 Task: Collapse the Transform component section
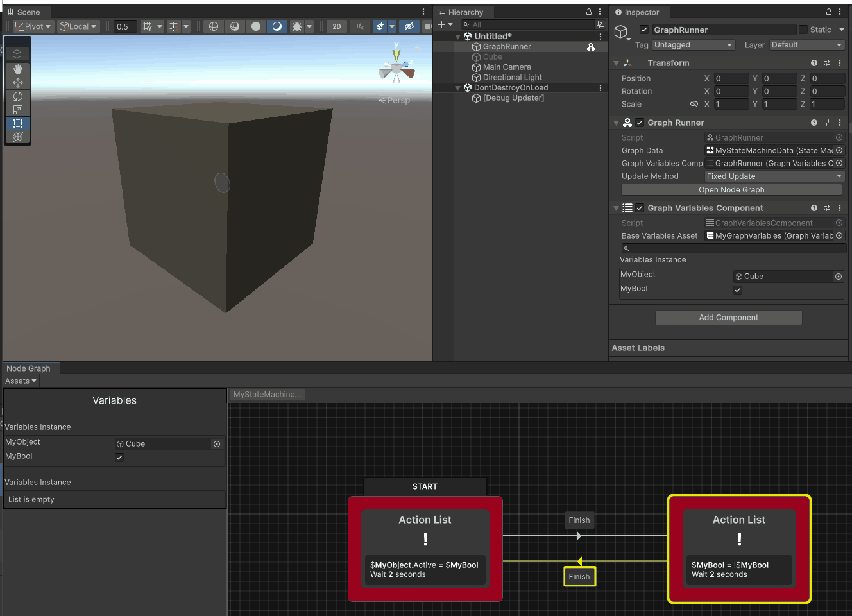tap(616, 63)
